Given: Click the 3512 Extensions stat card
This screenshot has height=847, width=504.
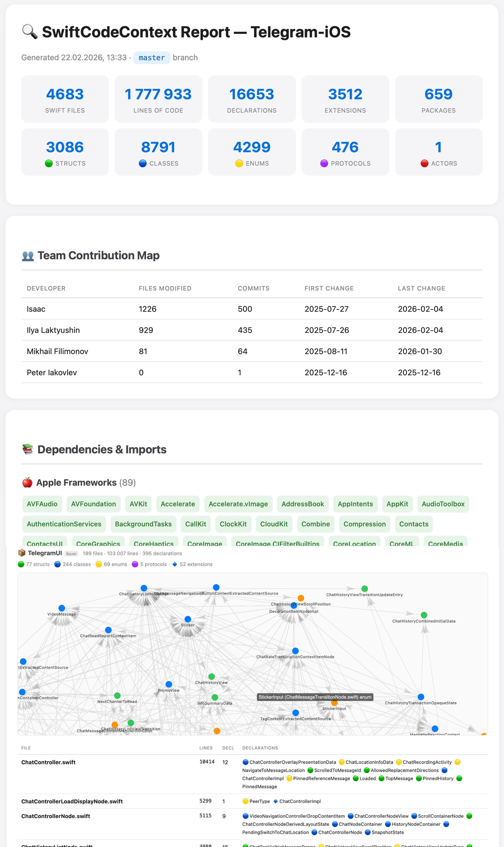Looking at the screenshot, I should pos(345,99).
